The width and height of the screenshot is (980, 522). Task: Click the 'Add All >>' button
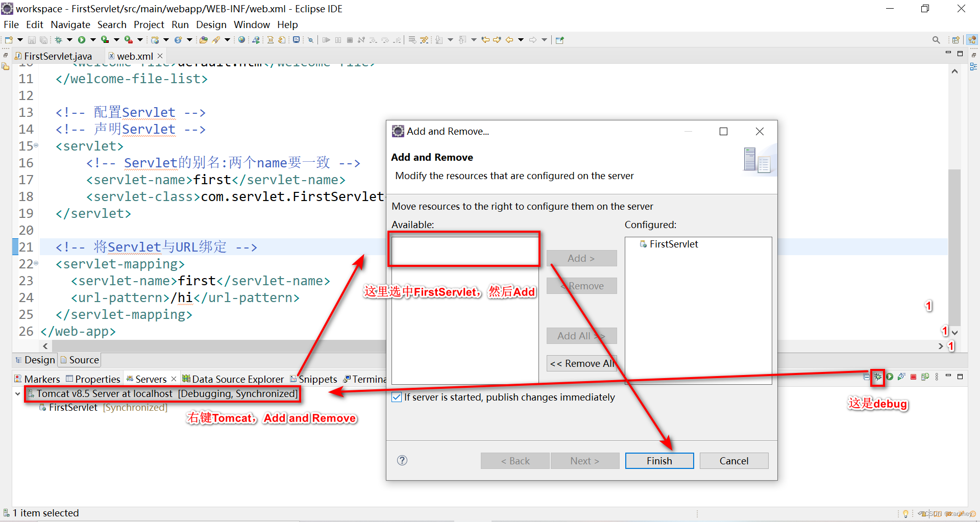click(x=582, y=336)
